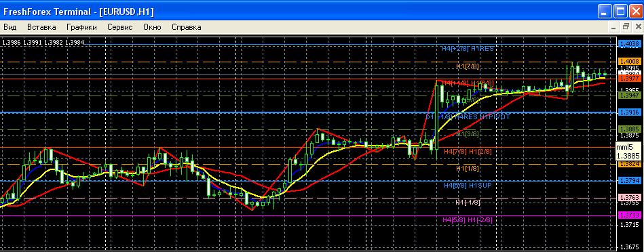The width and height of the screenshot is (644, 252).
Task: Select the 'H4[5/8] H1[-2/8]' level label
Action: click(468, 220)
